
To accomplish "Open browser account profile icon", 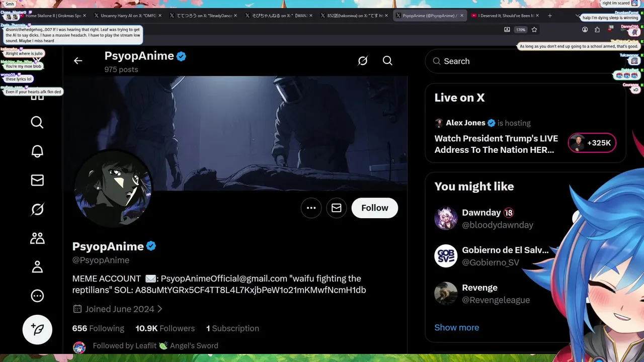I will 585,30.
